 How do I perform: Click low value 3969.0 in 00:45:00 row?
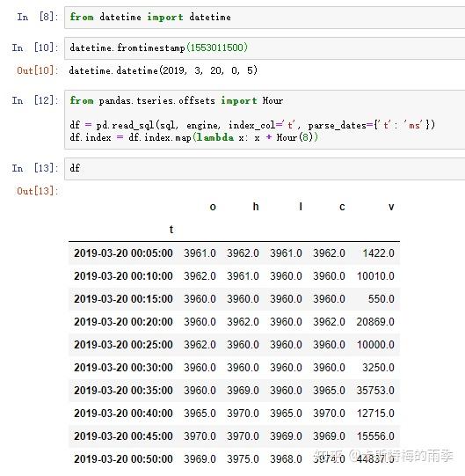click(x=286, y=436)
